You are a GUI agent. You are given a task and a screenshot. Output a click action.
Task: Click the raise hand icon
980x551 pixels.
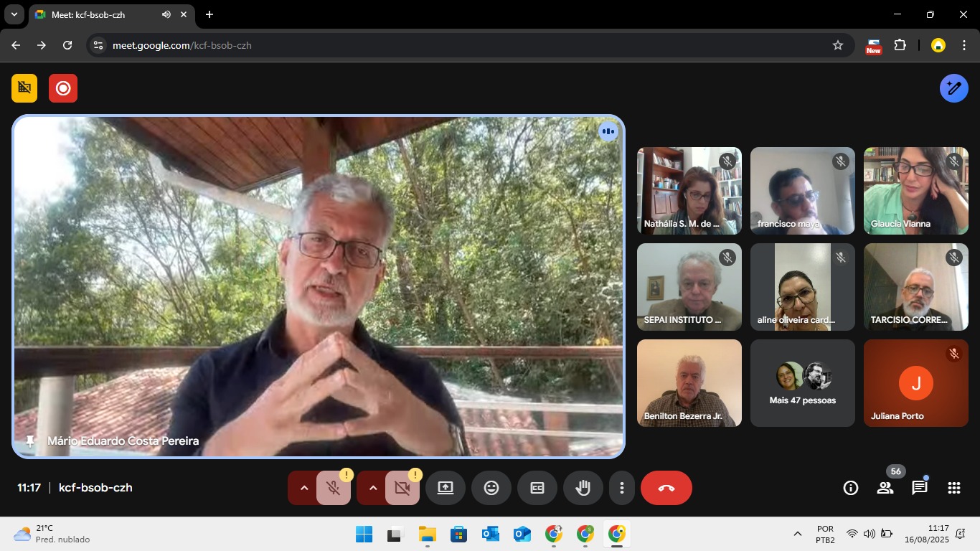pos(583,488)
